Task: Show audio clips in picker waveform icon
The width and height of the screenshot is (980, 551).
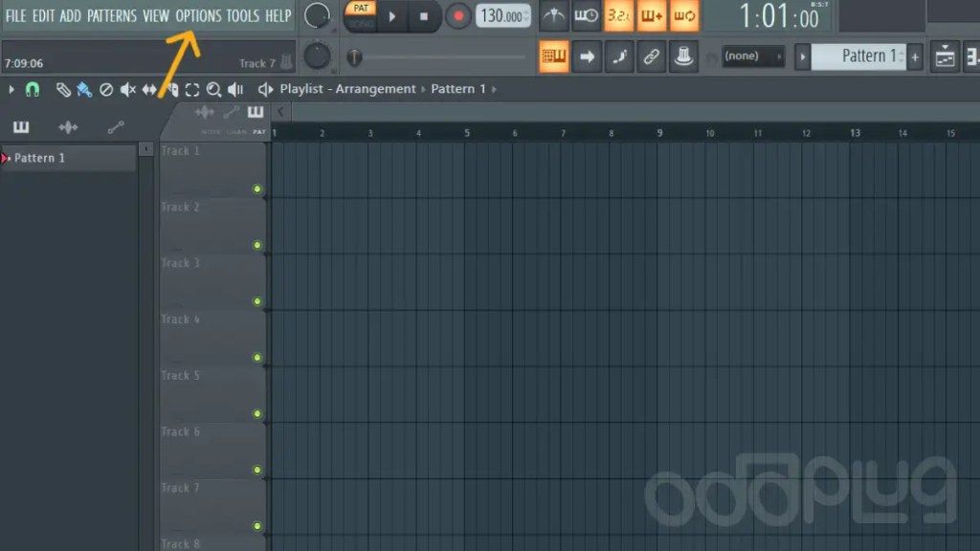Action: (x=68, y=127)
